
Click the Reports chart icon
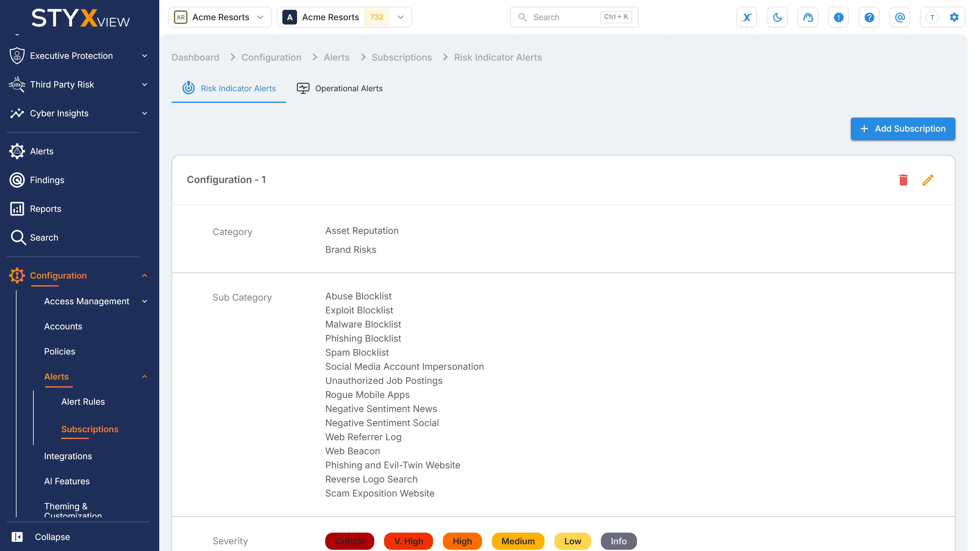pyautogui.click(x=17, y=209)
